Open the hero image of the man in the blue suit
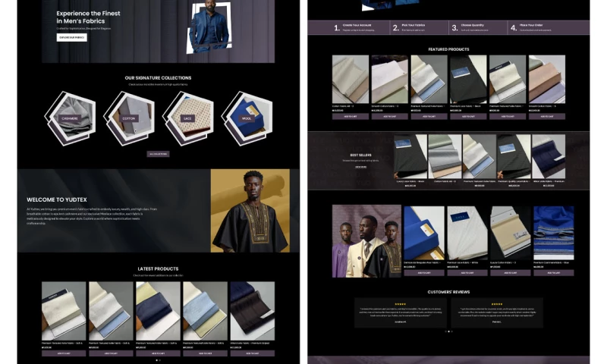The height and width of the screenshot is (364, 607). click(x=209, y=27)
